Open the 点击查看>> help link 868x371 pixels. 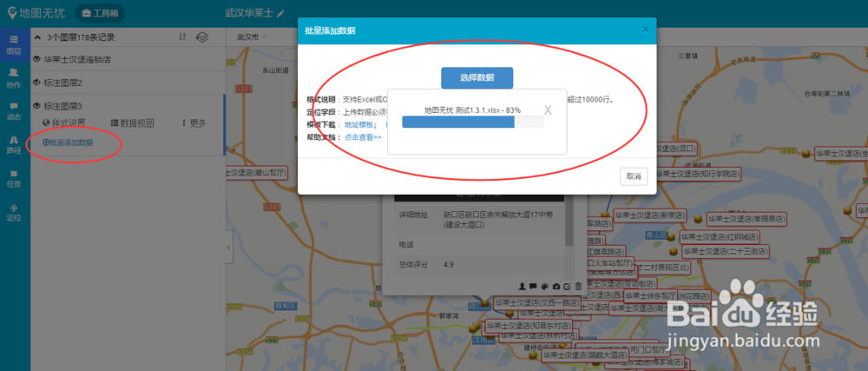coord(363,137)
